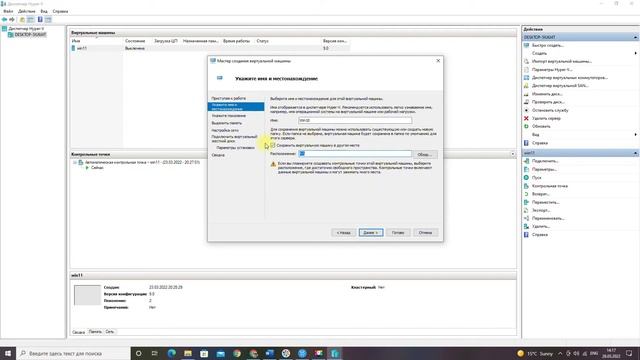Screen dimensions: 640x360
Task: Click Stop Service (Остановить службу) action
Action: [550, 110]
